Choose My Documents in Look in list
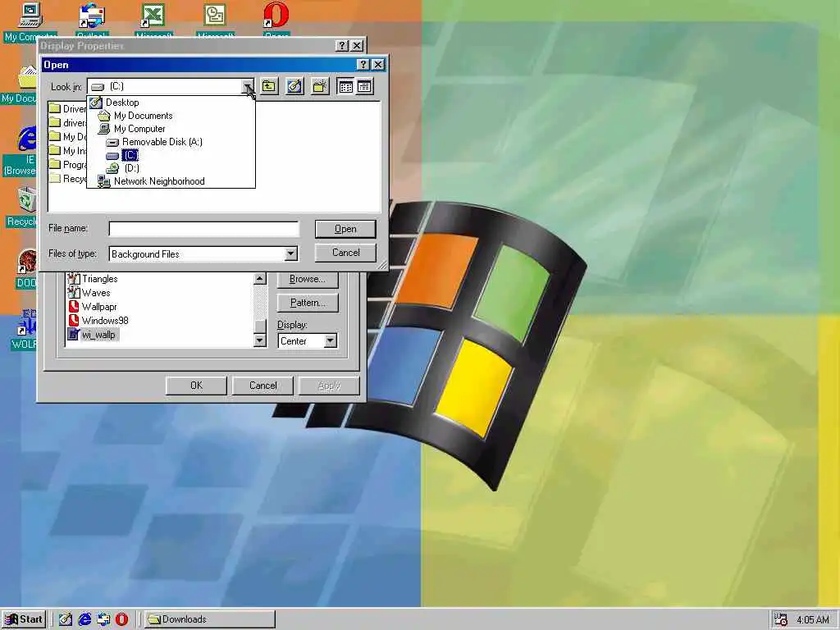Screen dimensions: 840x630 (x=135, y=115)
